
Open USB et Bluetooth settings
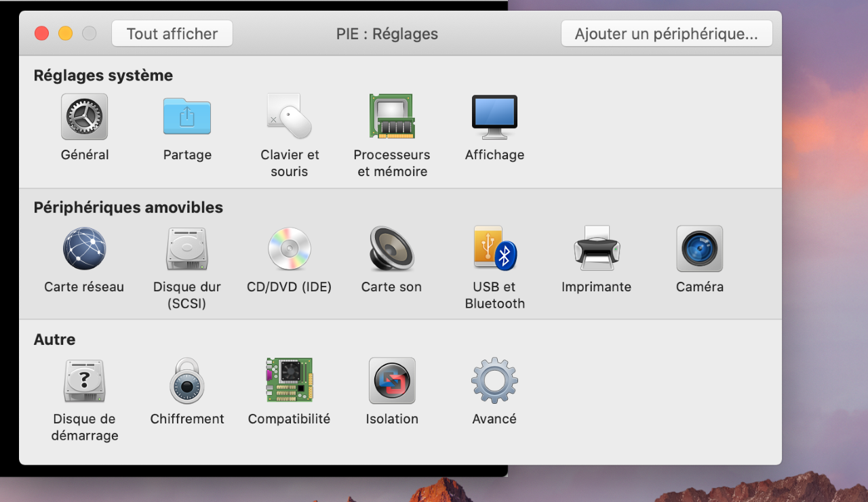pyautogui.click(x=495, y=249)
